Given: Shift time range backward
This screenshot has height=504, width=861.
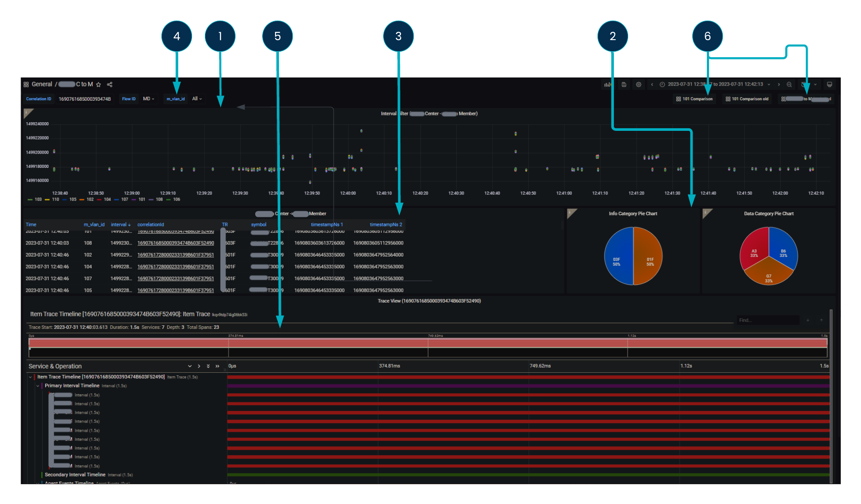Looking at the screenshot, I should (x=652, y=84).
